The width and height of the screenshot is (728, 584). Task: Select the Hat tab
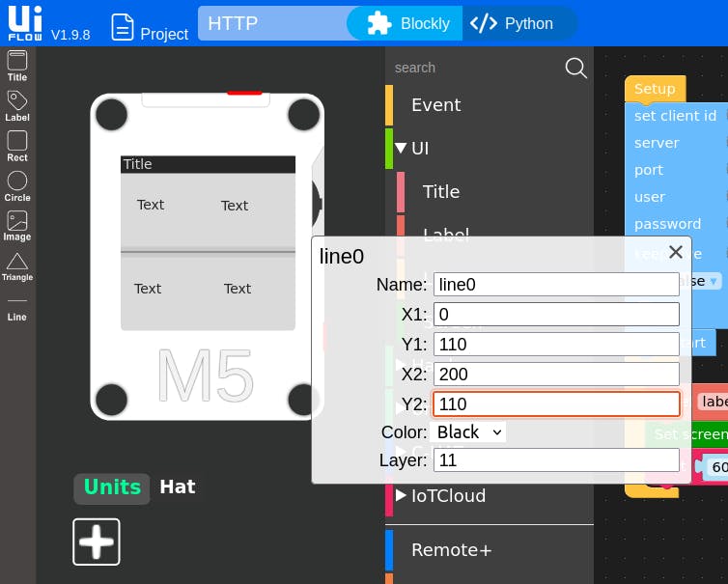click(x=178, y=487)
